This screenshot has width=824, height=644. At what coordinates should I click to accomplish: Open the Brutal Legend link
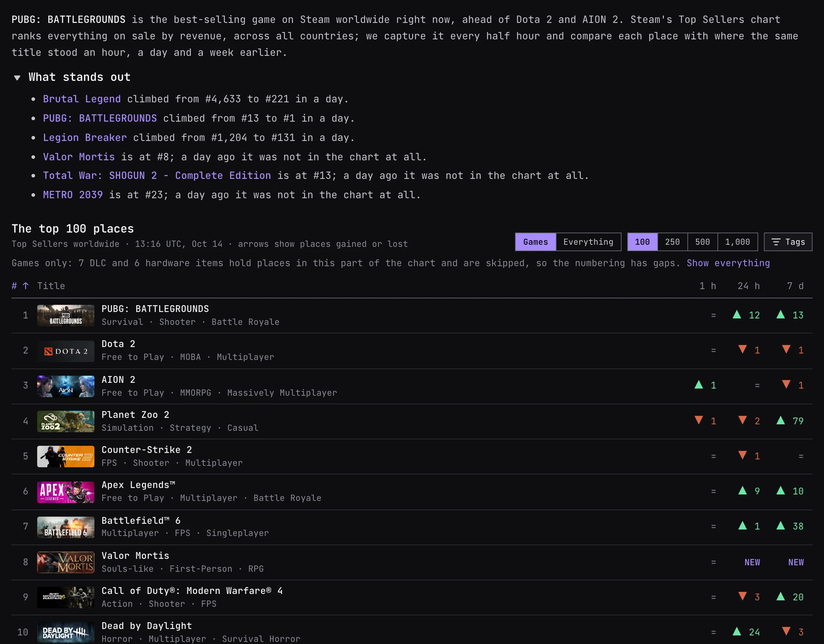point(82,99)
